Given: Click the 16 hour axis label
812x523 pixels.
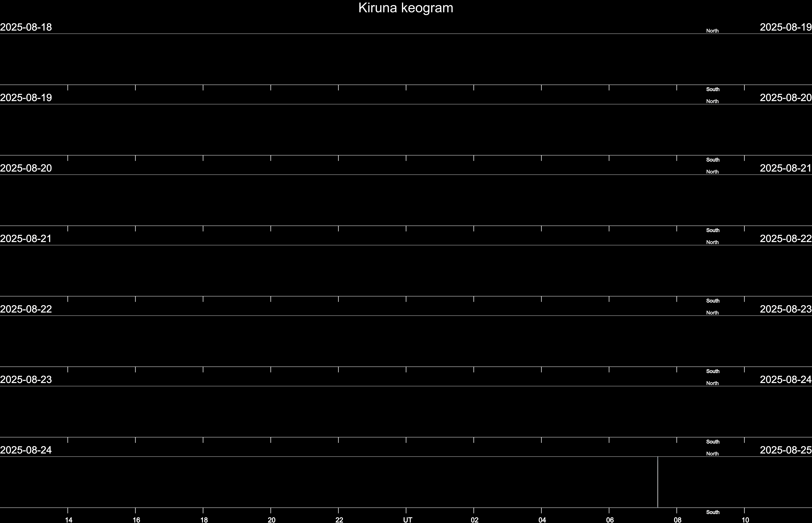Looking at the screenshot, I should pyautogui.click(x=136, y=520).
